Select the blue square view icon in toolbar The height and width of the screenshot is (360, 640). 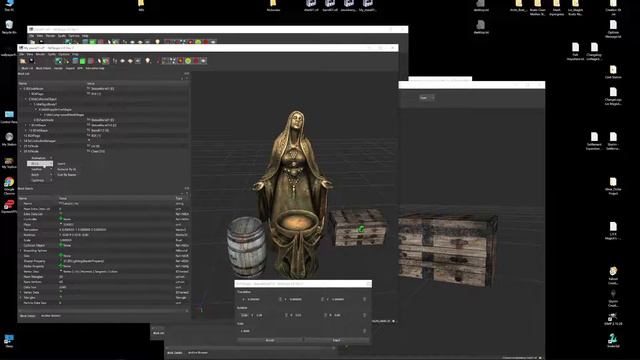[x=75, y=61]
